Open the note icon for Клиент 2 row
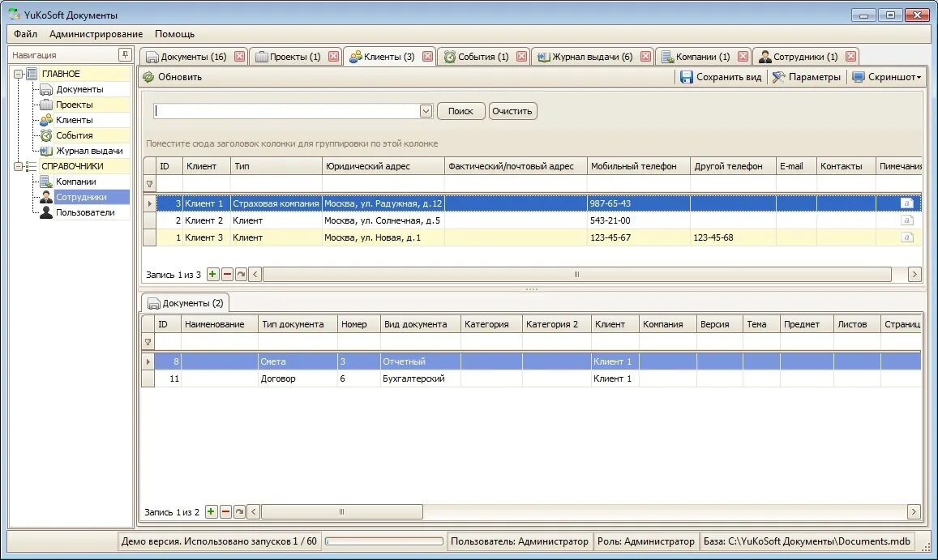The height and width of the screenshot is (560, 938). click(907, 220)
